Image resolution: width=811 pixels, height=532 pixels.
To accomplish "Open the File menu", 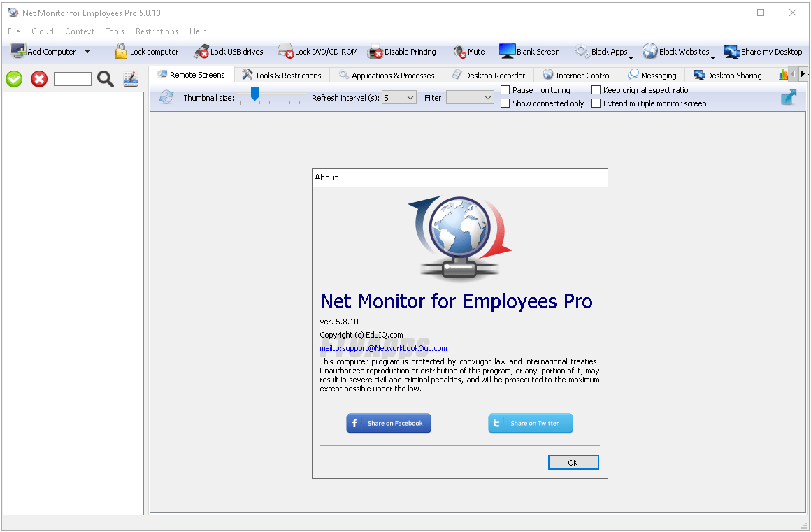I will tap(14, 31).
